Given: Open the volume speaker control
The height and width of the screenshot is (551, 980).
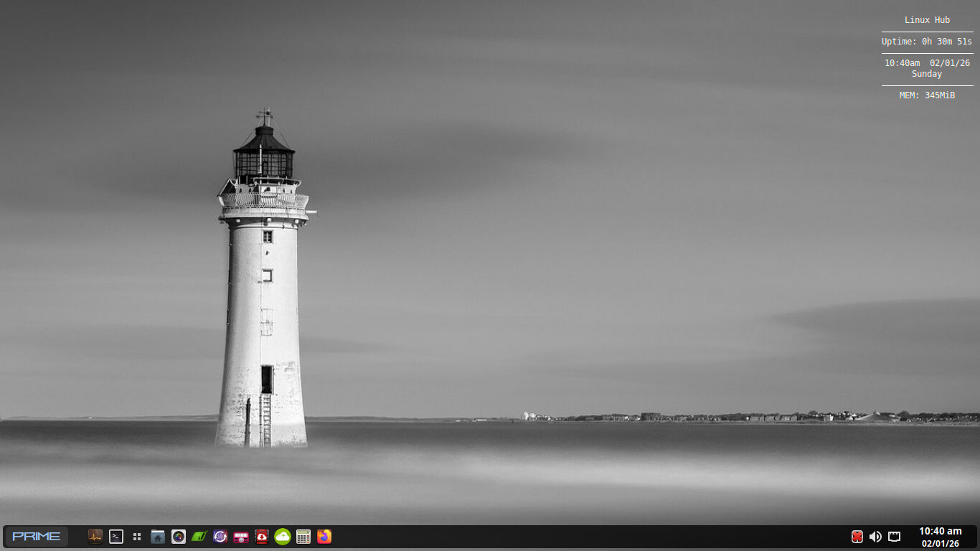Looking at the screenshot, I should pos(875,537).
